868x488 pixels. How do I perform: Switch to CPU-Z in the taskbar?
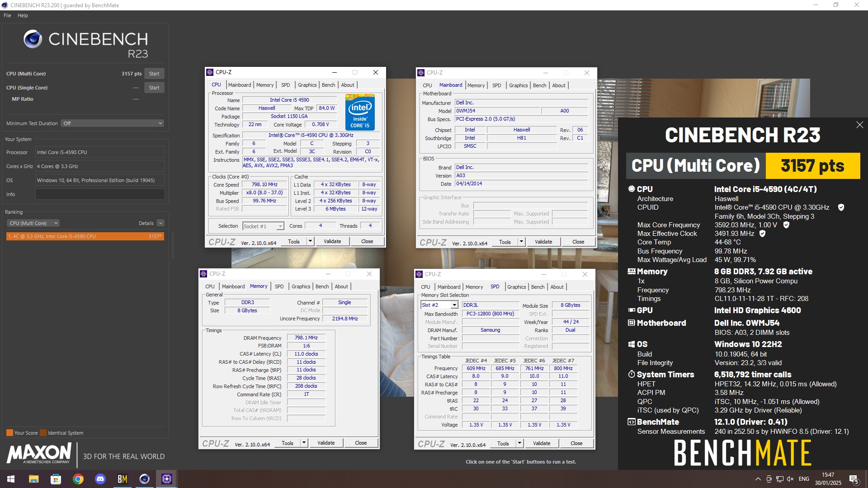166,479
